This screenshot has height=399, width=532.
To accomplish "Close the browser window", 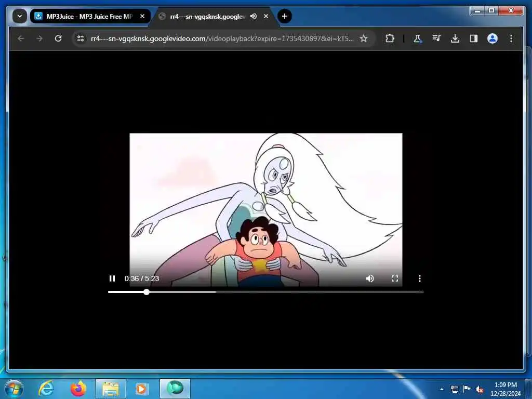I will (511, 11).
